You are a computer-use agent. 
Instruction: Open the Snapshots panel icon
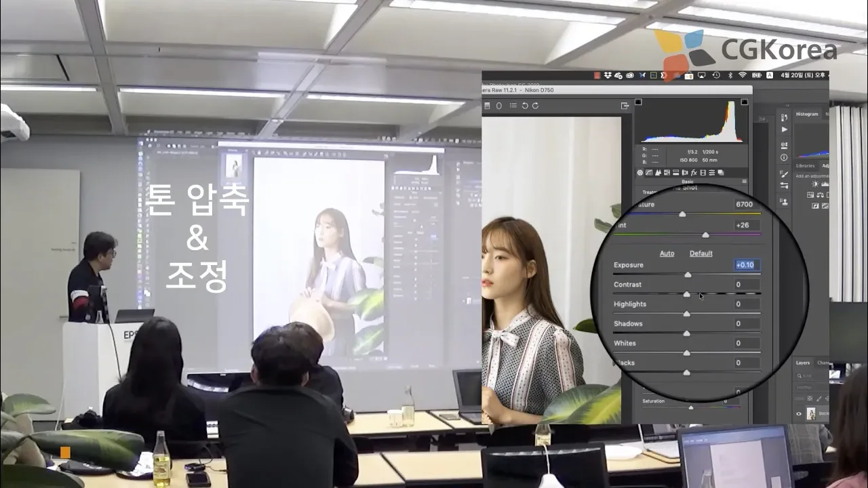[x=720, y=173]
